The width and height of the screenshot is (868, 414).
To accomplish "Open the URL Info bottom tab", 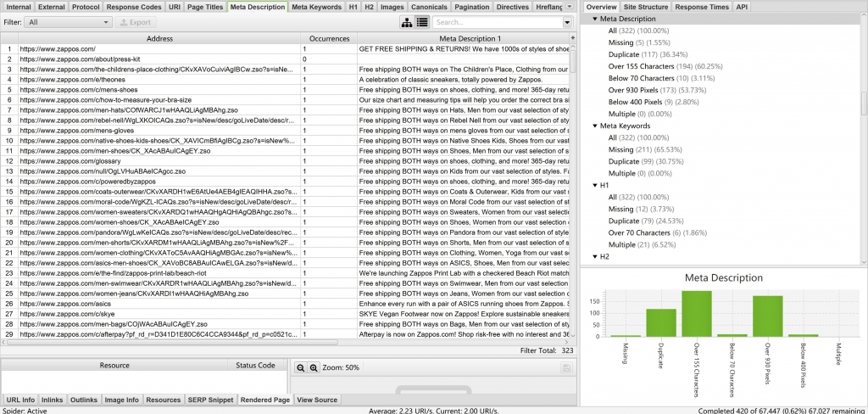I will tap(20, 400).
